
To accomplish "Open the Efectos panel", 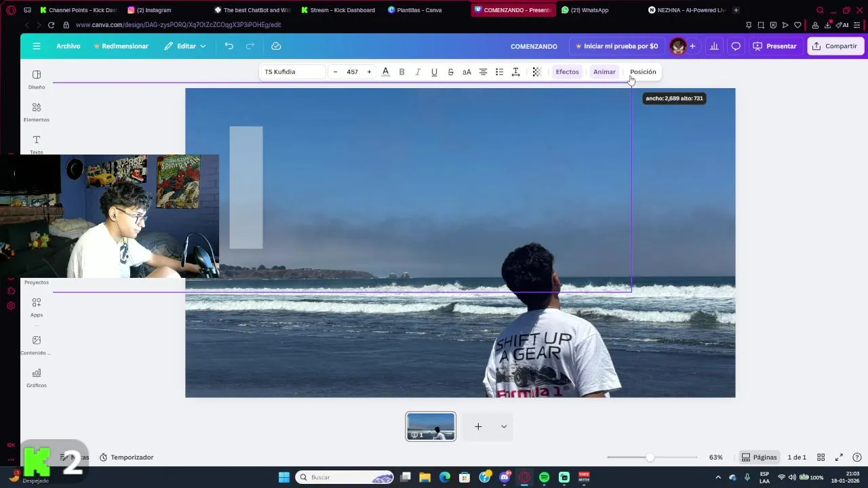I will point(568,72).
